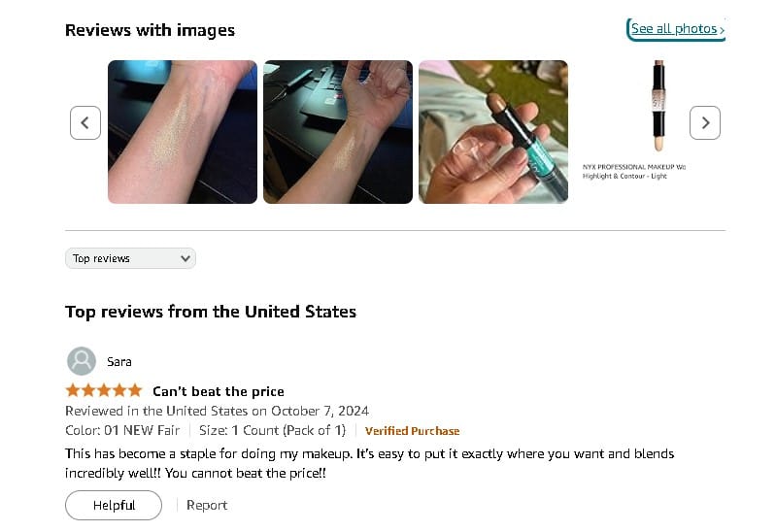776x532 pixels.
Task: Click the chevron beside See all photos
Action: tap(722, 30)
